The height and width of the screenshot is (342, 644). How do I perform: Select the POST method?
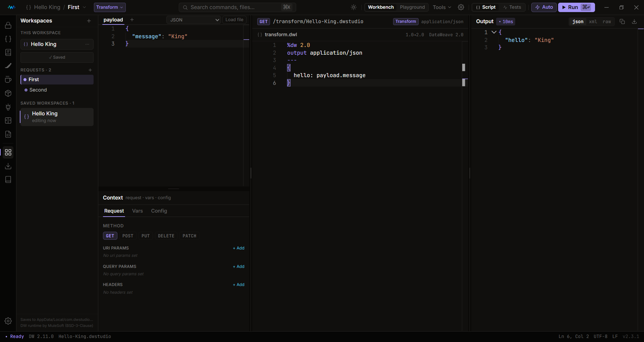(128, 236)
